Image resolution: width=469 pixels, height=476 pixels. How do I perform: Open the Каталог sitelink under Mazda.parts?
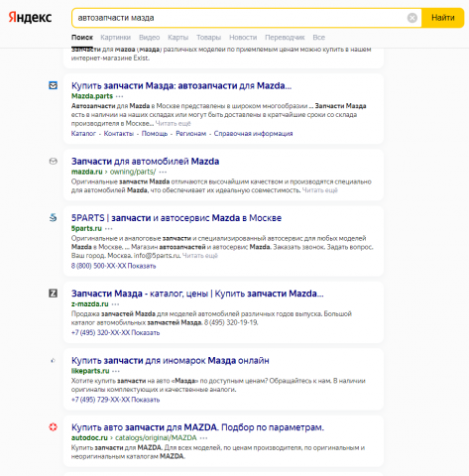pyautogui.click(x=83, y=134)
